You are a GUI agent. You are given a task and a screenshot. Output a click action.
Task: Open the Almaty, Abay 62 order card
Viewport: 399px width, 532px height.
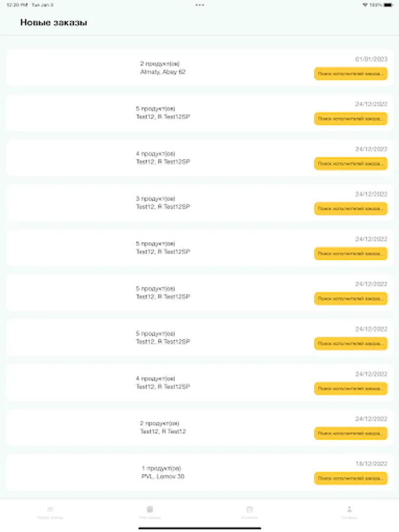click(200, 67)
